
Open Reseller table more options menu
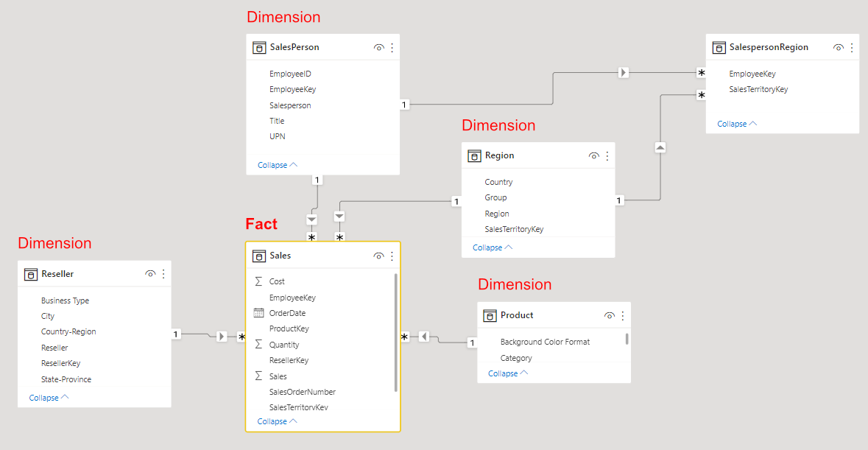(163, 274)
